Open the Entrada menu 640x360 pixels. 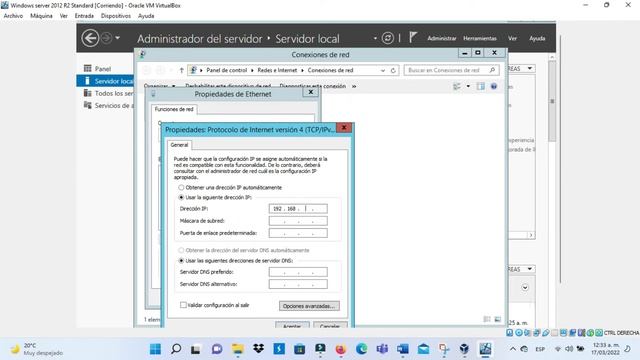pos(84,16)
